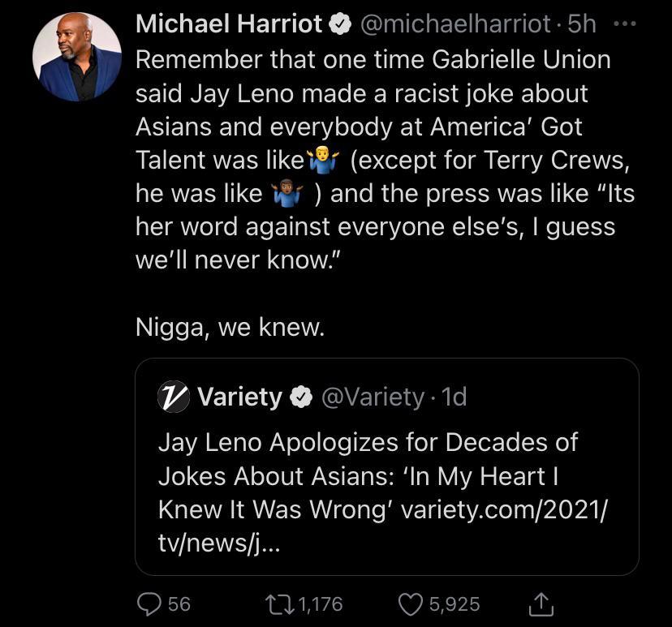Click the 1,176 retweets count

click(321, 604)
